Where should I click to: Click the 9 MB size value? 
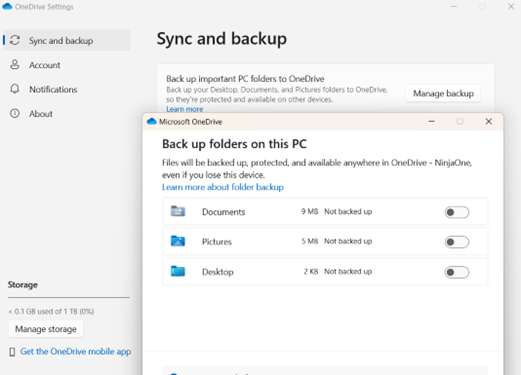pos(310,212)
